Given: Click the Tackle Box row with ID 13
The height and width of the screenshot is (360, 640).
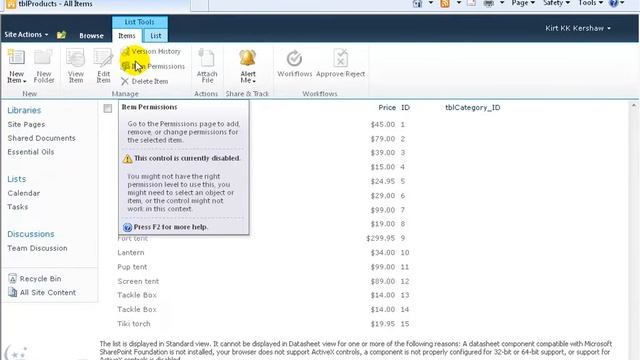Looking at the screenshot, I should [x=137, y=295].
